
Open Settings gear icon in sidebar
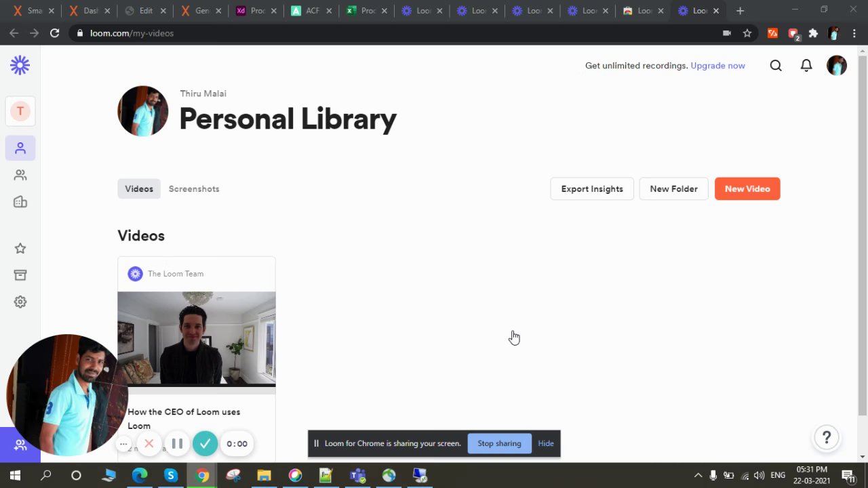[x=20, y=302]
